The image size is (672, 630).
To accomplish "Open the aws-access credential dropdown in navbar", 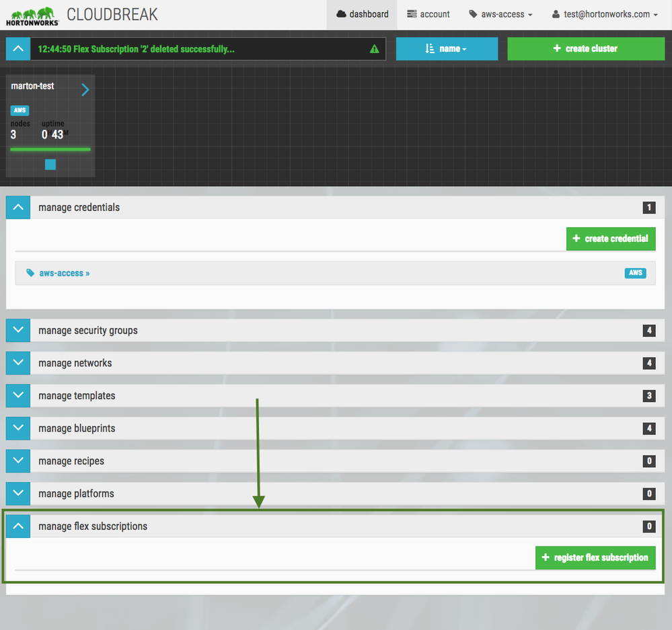I will point(500,14).
